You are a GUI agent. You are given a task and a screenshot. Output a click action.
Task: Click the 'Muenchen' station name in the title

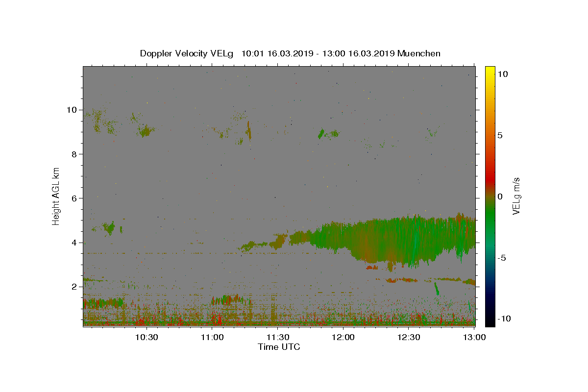click(419, 53)
